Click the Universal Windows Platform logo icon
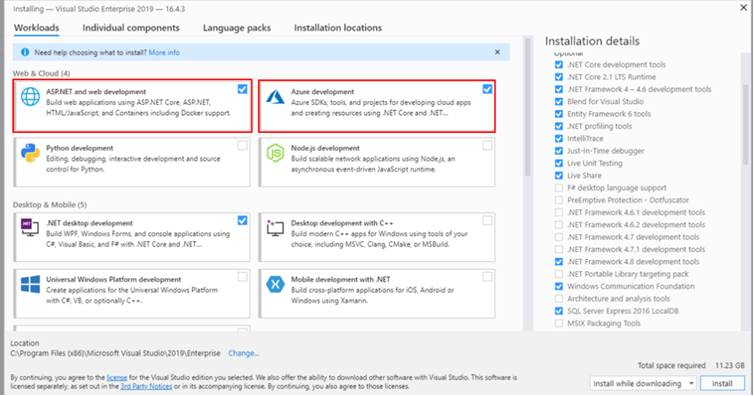 (x=30, y=284)
